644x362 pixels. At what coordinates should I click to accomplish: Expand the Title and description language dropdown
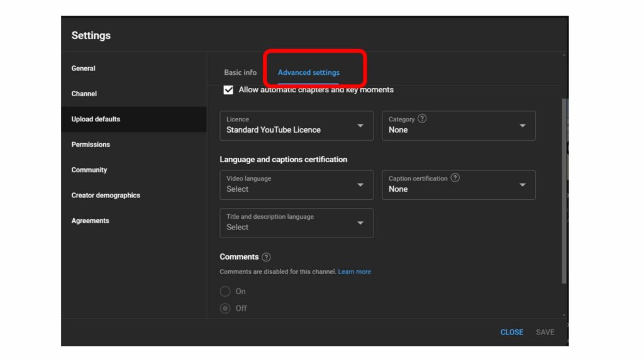coord(296,223)
